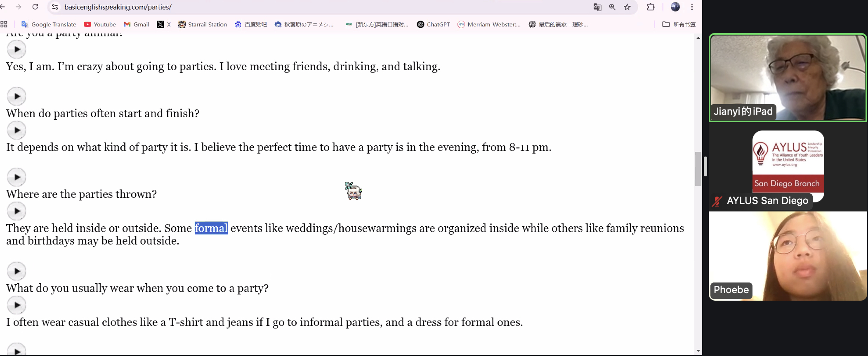The width and height of the screenshot is (868, 356).
Task: Play audio for 'Where are the parties thrown?'
Action: [x=17, y=177]
